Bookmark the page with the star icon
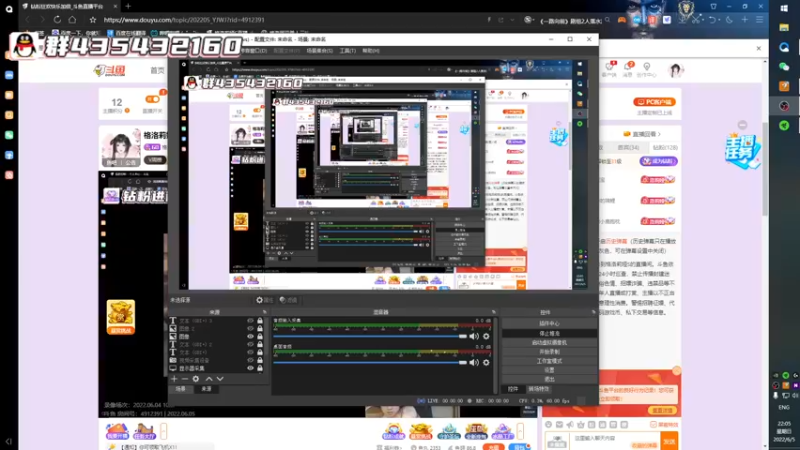The width and height of the screenshot is (800, 450). (x=92, y=20)
